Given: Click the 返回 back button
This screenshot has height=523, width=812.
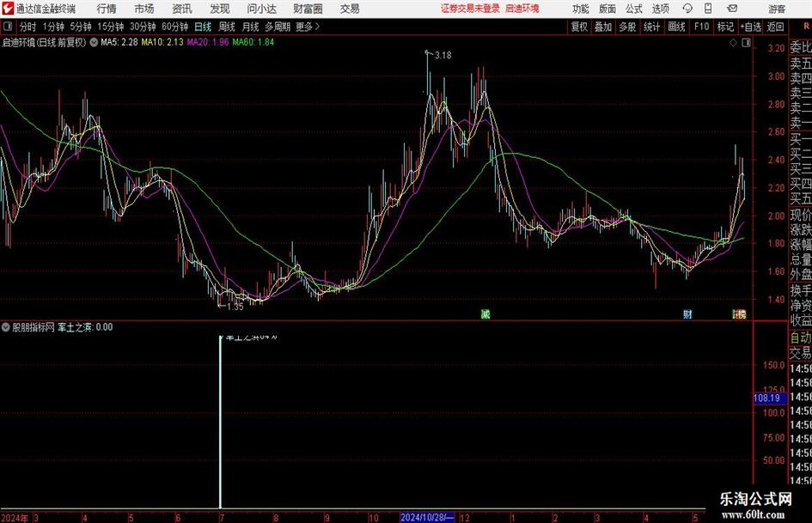Looking at the screenshot, I should pyautogui.click(x=775, y=27).
